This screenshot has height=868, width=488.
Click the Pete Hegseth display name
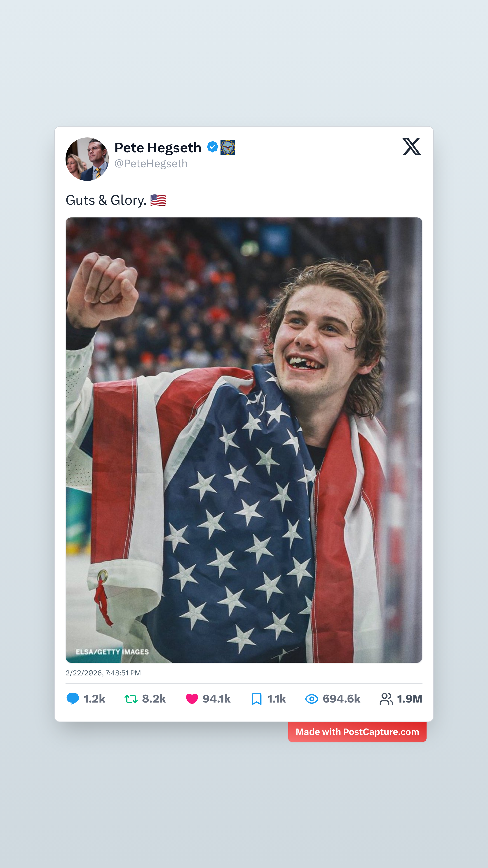(158, 148)
